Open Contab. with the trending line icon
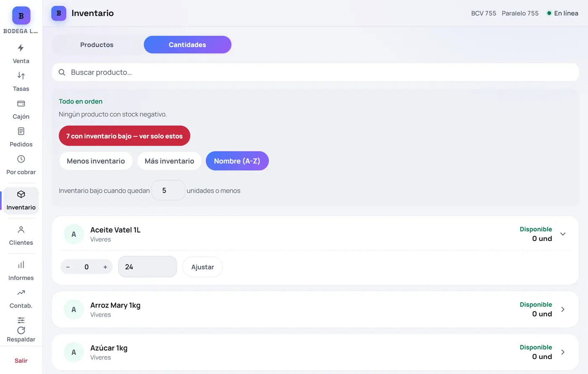 21,293
